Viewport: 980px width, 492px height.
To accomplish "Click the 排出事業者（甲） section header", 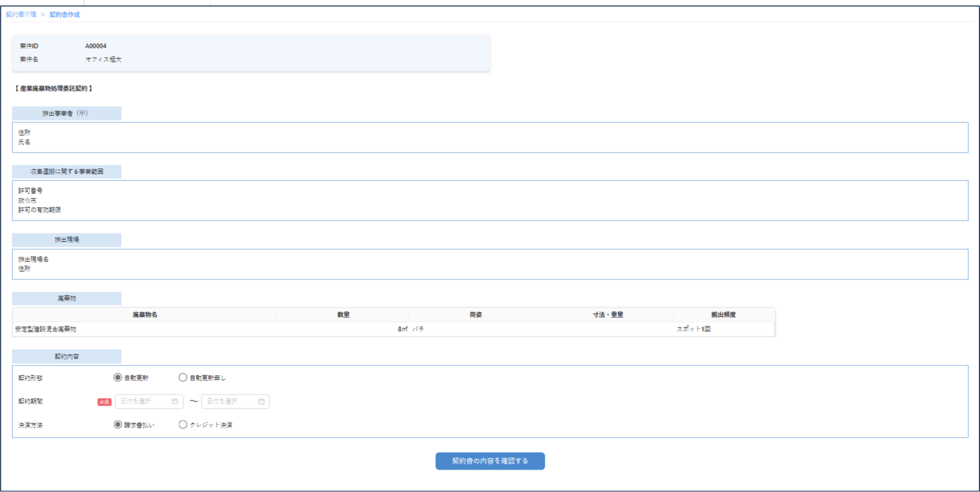I will tap(66, 113).
